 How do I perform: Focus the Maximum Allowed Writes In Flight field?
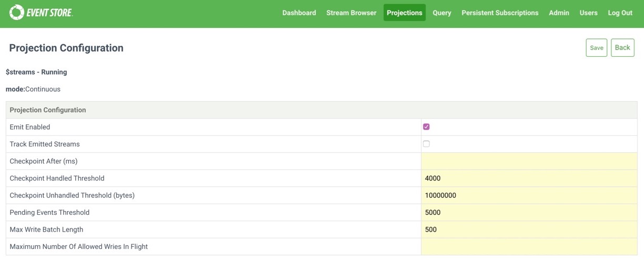tap(529, 246)
